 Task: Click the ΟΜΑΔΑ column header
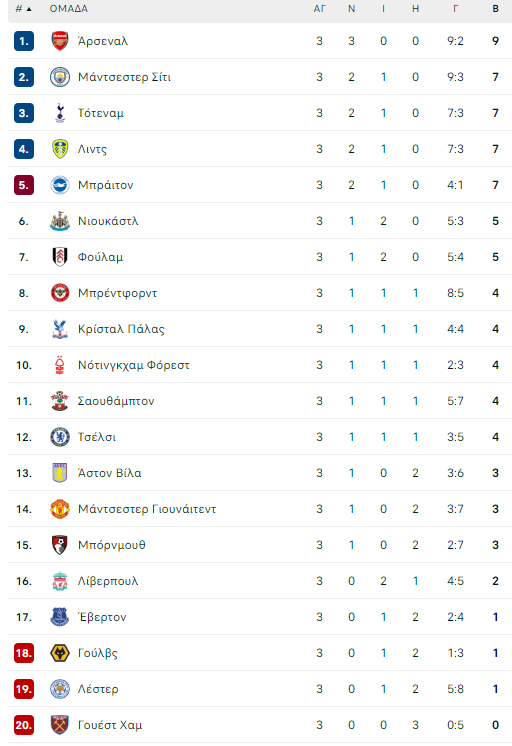(69, 9)
